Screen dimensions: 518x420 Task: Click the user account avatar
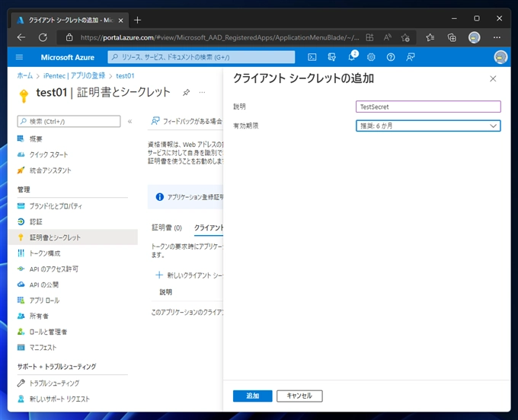500,57
